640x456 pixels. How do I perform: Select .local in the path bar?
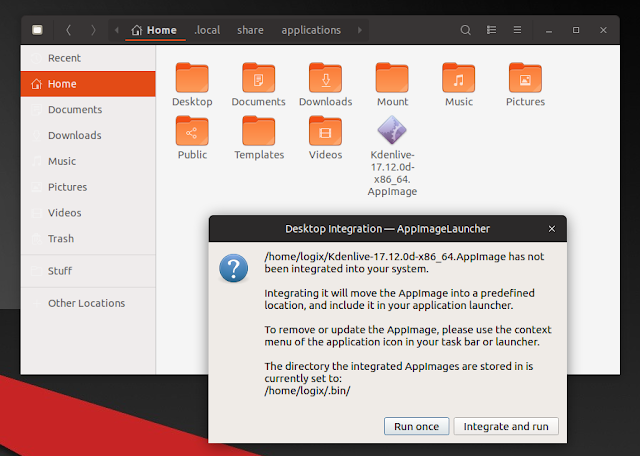tap(207, 30)
